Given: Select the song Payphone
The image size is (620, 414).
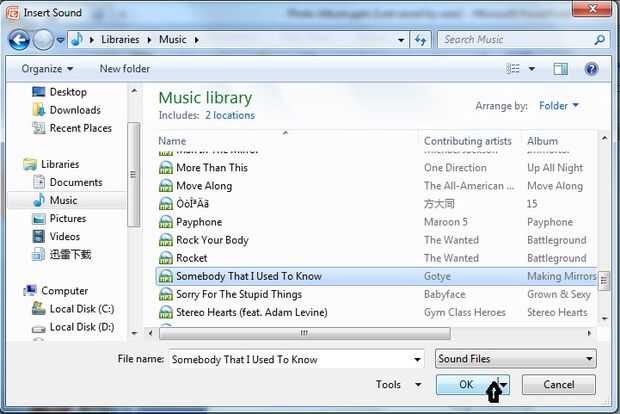Looking at the screenshot, I should tap(199, 222).
